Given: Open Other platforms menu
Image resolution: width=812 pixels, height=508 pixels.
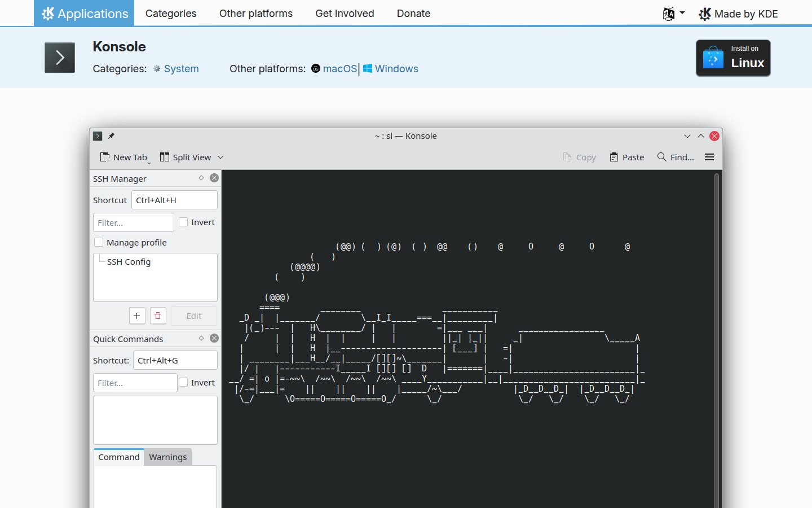Looking at the screenshot, I should [x=256, y=13].
